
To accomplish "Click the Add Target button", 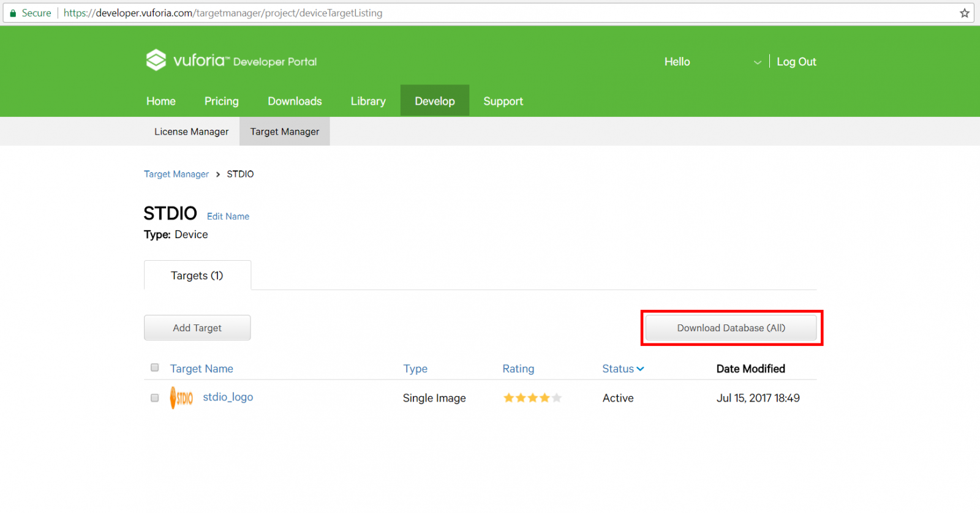I will pyautogui.click(x=197, y=328).
